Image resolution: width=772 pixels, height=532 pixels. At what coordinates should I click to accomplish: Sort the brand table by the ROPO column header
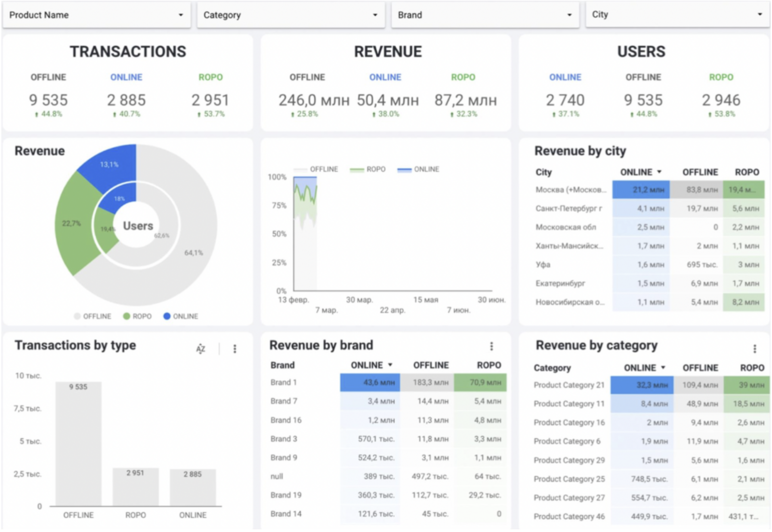tap(489, 365)
